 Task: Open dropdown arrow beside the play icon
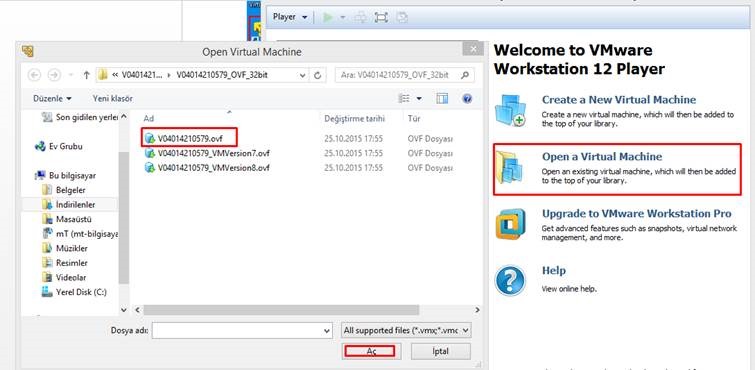click(x=343, y=17)
